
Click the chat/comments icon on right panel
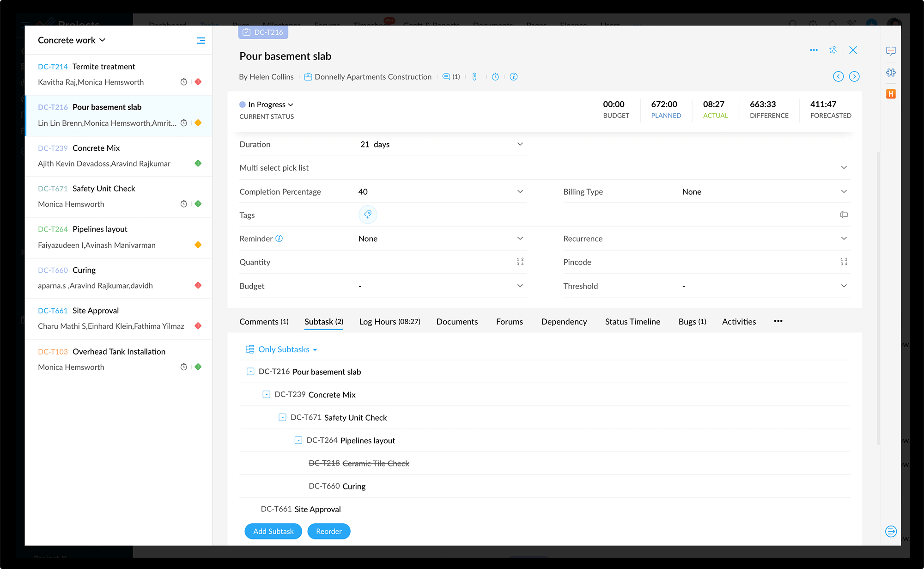(891, 50)
